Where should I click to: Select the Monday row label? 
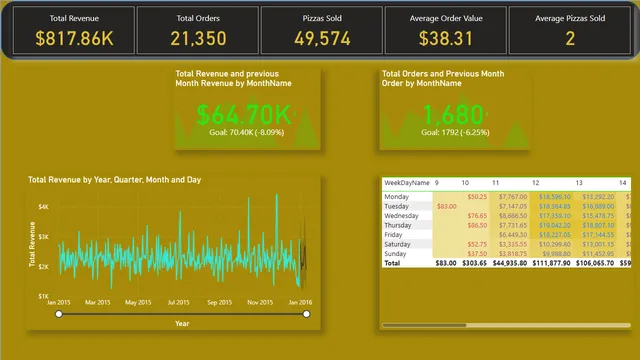coord(396,197)
